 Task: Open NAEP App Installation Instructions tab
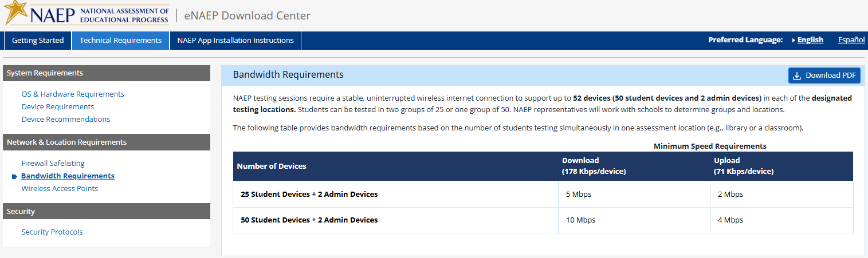pos(235,41)
